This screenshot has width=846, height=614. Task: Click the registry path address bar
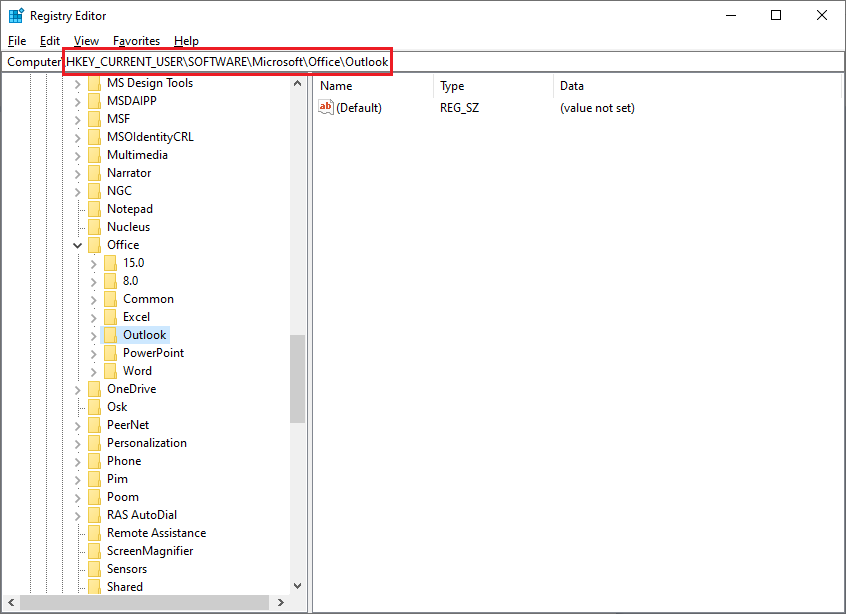pyautogui.click(x=422, y=62)
